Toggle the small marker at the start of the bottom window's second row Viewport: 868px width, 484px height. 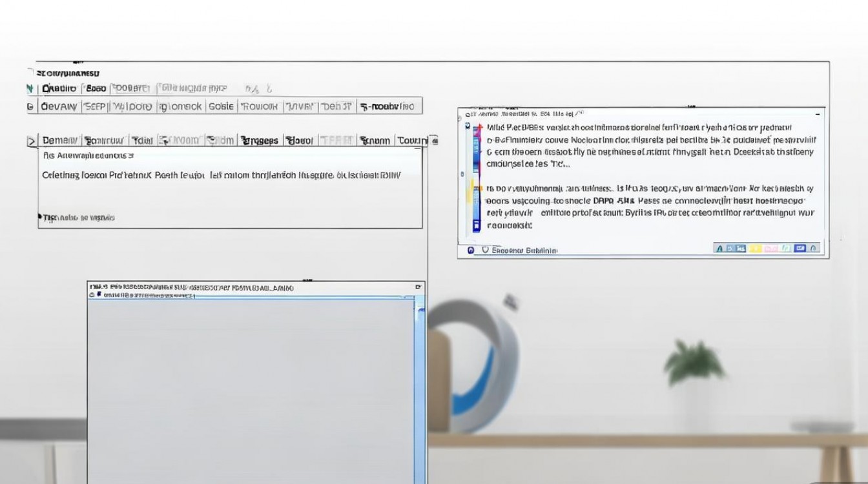[x=99, y=295]
